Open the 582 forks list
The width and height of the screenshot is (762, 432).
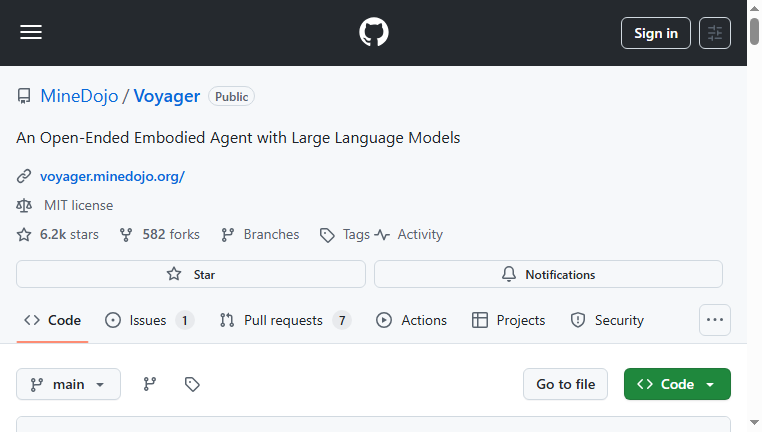(160, 235)
